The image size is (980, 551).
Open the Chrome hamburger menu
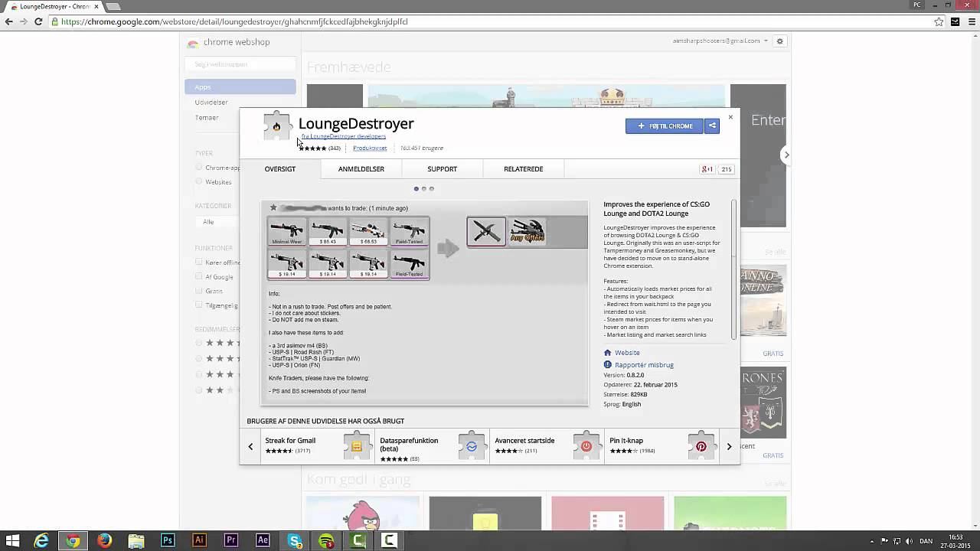coord(970,21)
